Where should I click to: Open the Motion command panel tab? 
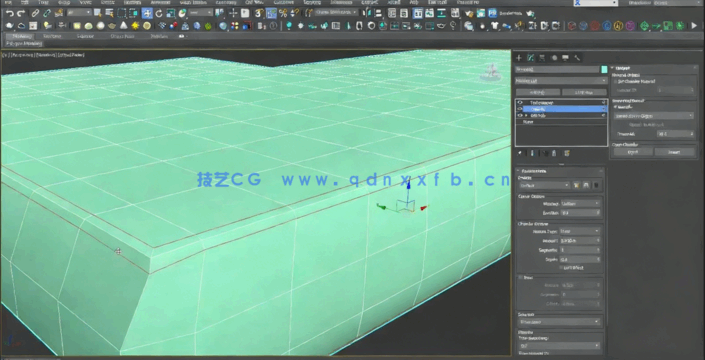pyautogui.click(x=554, y=58)
